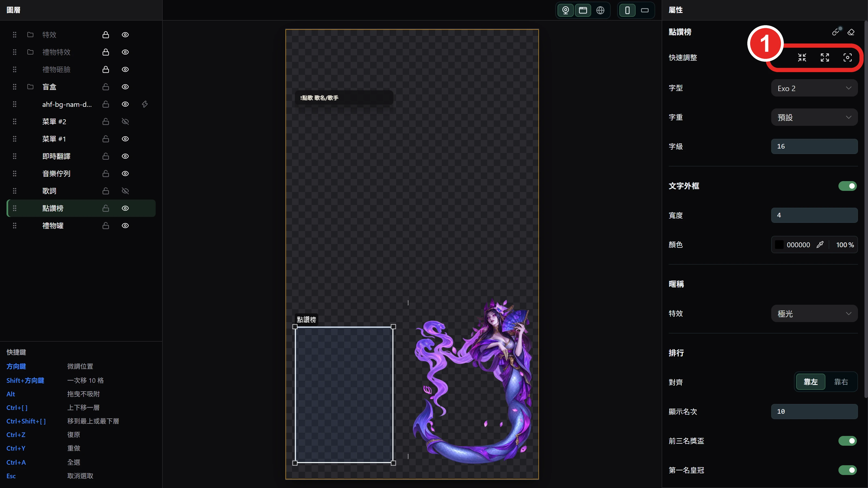Switch to portrait phone orientation
This screenshot has width=868, height=488.
(627, 10)
